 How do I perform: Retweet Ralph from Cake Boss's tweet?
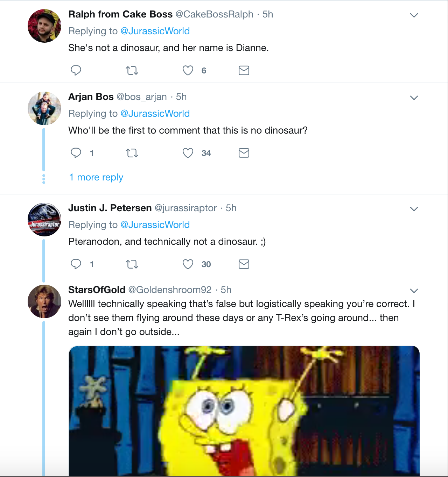(132, 71)
